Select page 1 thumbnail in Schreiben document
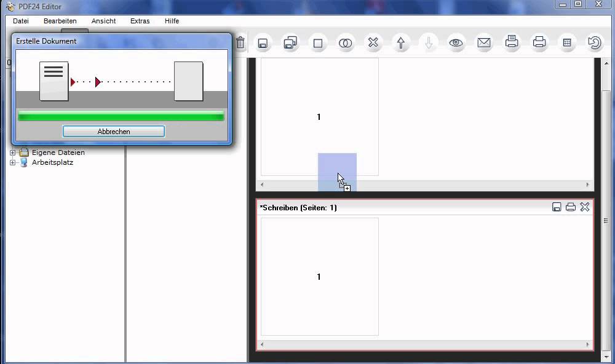Screen dimensions: 615x364 click(320, 277)
